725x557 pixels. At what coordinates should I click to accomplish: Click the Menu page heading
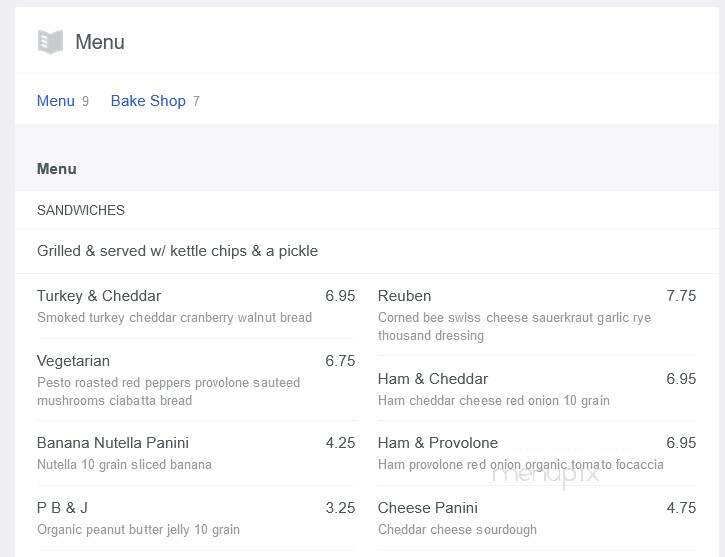100,42
